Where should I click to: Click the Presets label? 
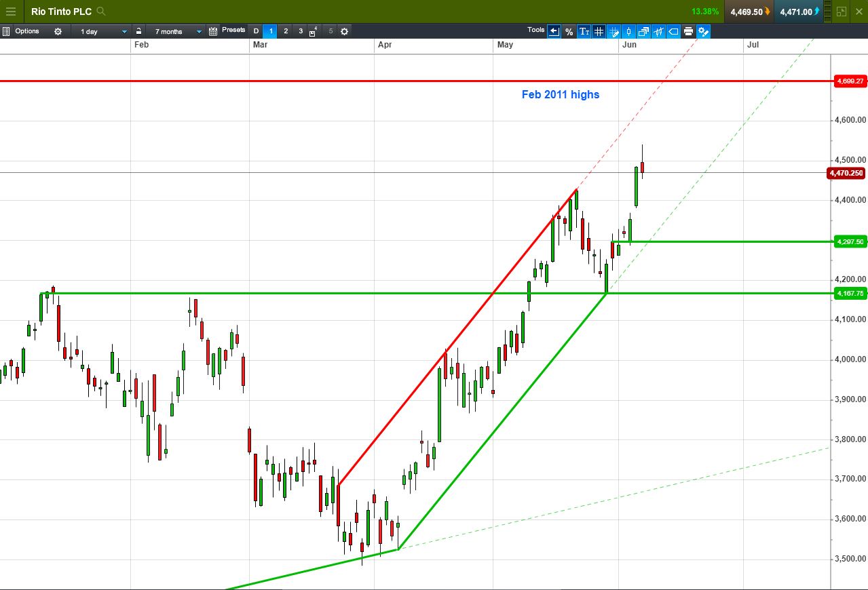click(233, 30)
